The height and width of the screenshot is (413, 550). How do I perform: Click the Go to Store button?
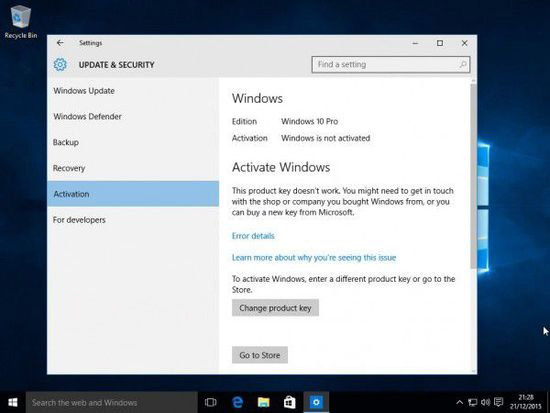click(x=260, y=355)
